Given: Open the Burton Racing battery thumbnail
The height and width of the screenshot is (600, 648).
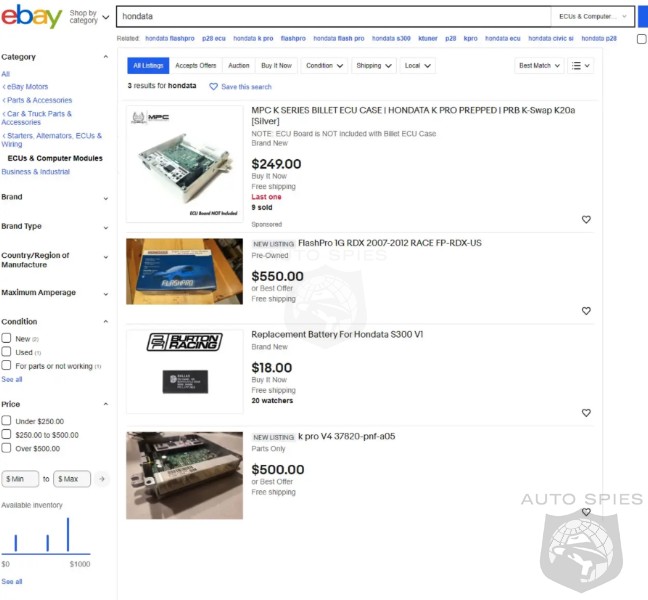Looking at the screenshot, I should pos(184,371).
